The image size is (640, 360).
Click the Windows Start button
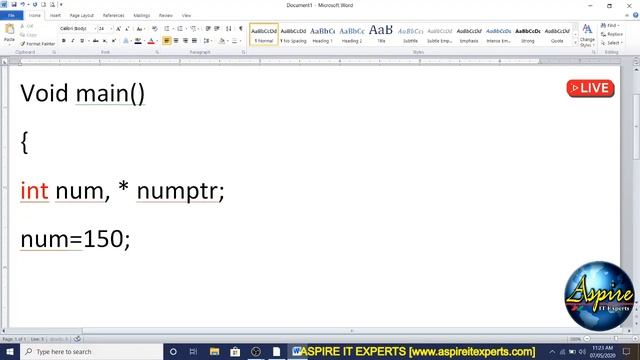point(9,351)
